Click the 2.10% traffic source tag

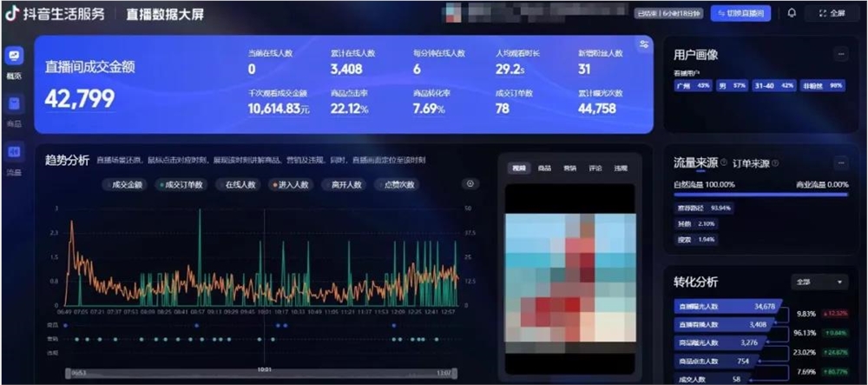pos(695,224)
